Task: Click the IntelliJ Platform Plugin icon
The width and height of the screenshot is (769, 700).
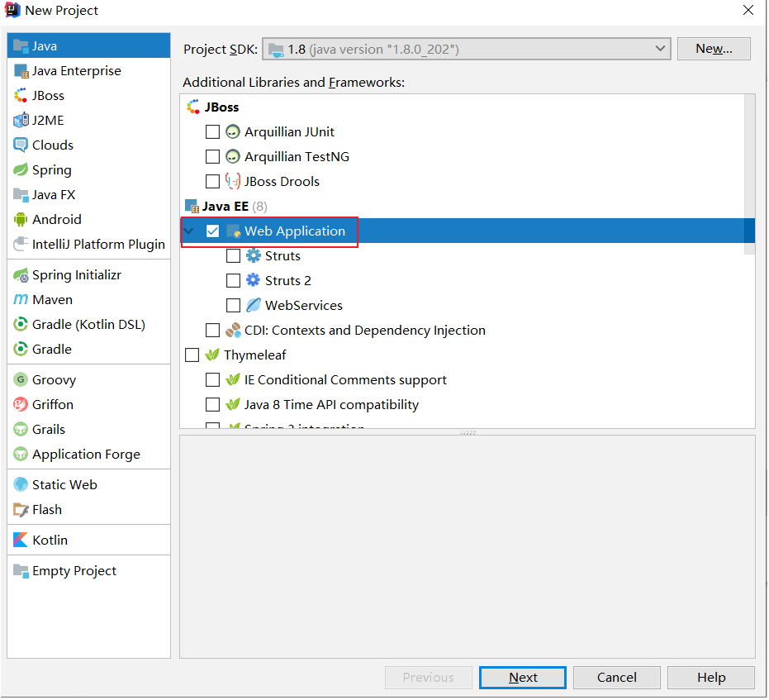Action: point(21,245)
